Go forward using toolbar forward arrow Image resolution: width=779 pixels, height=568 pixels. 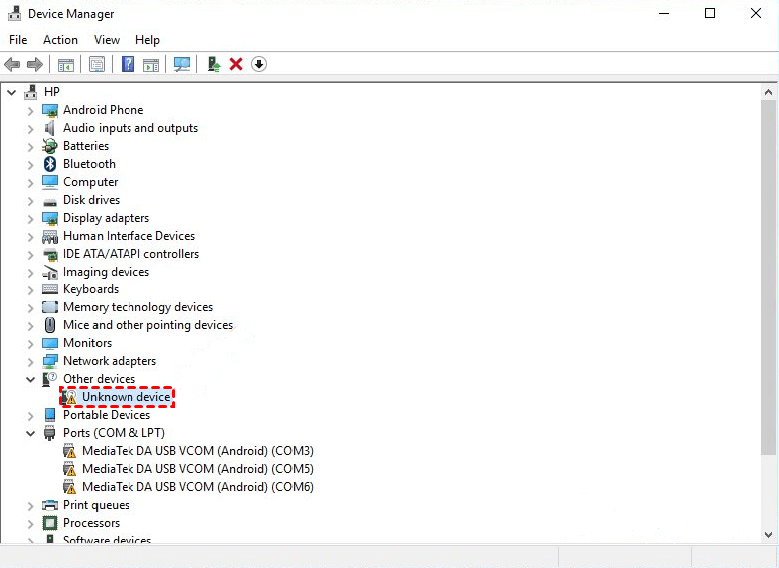click(x=35, y=64)
